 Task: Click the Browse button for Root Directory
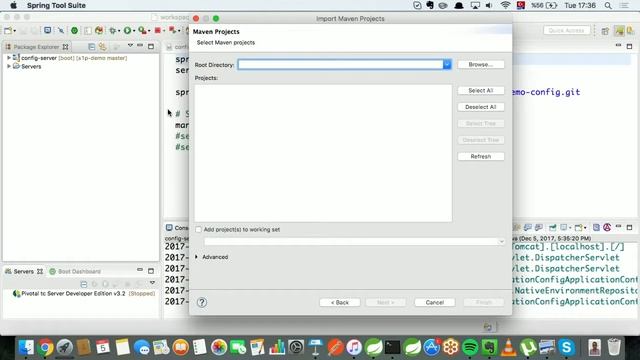coord(481,64)
